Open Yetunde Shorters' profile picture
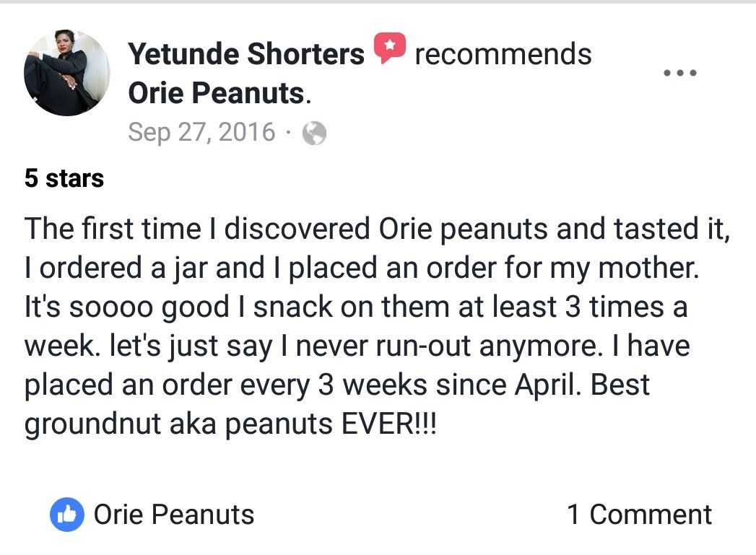Image resolution: width=756 pixels, height=555 pixels. pyautogui.click(x=67, y=73)
